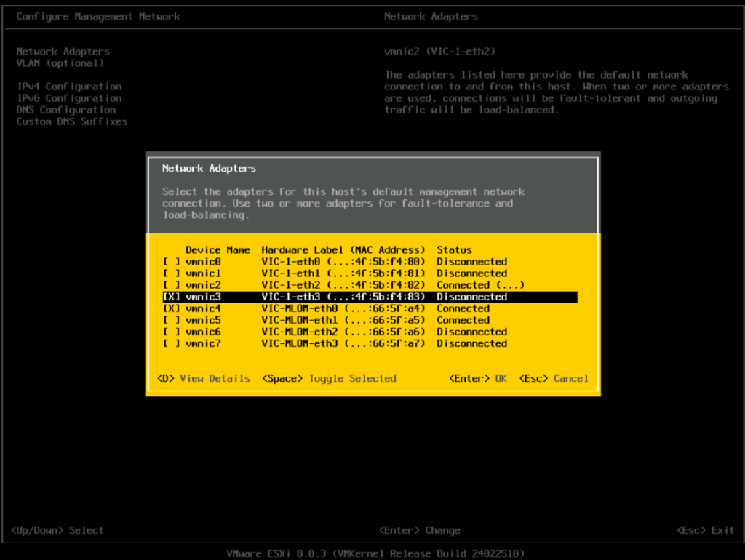Viewport: 745px width, 560px height.
Task: Click hardware label VIC-1-eth0 (...:4f:5b:f4:80)
Action: pos(343,262)
